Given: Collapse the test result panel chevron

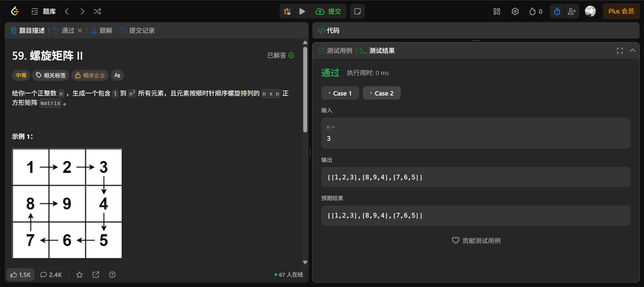Looking at the screenshot, I should (633, 51).
